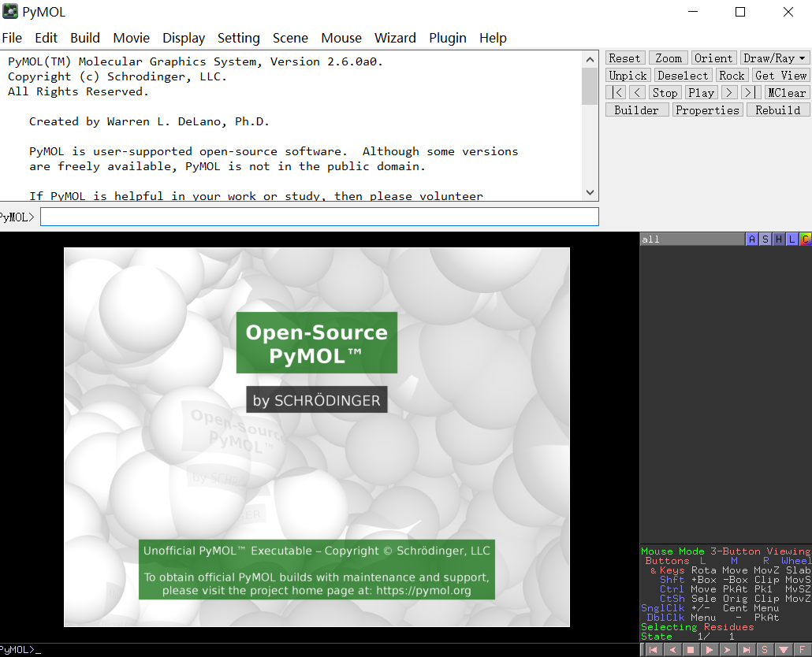Close the PyMOL window
This screenshot has height=657, width=812.
tap(788, 12)
